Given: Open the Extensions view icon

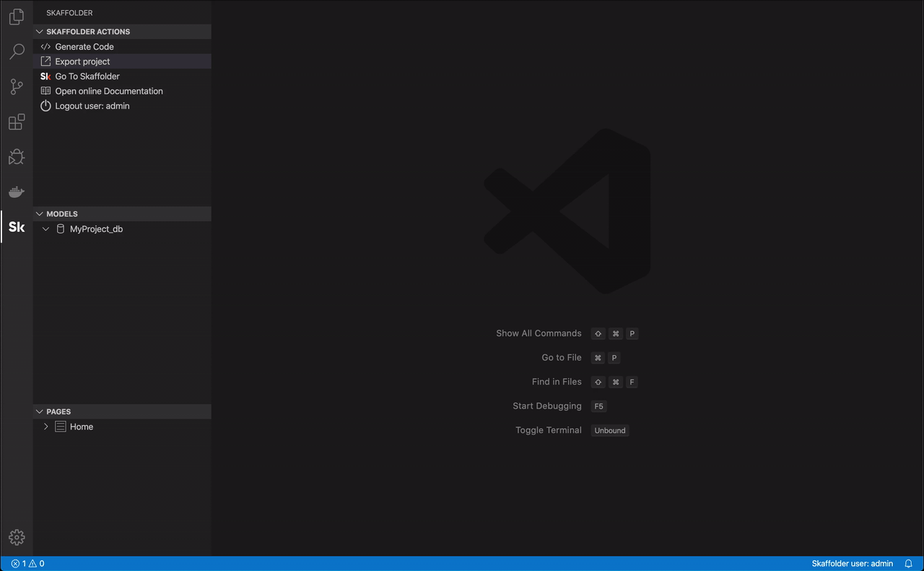Looking at the screenshot, I should (x=17, y=122).
